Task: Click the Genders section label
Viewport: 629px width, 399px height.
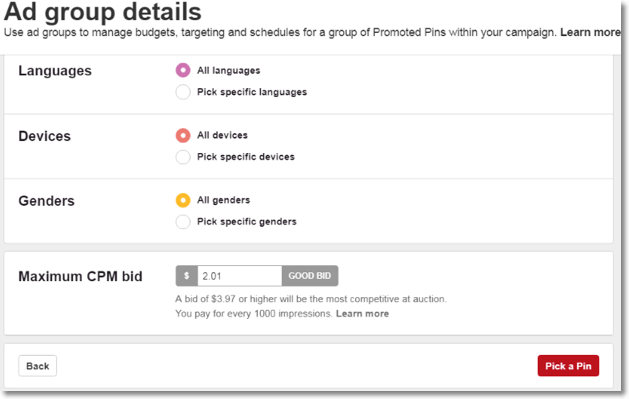Action: coord(47,201)
